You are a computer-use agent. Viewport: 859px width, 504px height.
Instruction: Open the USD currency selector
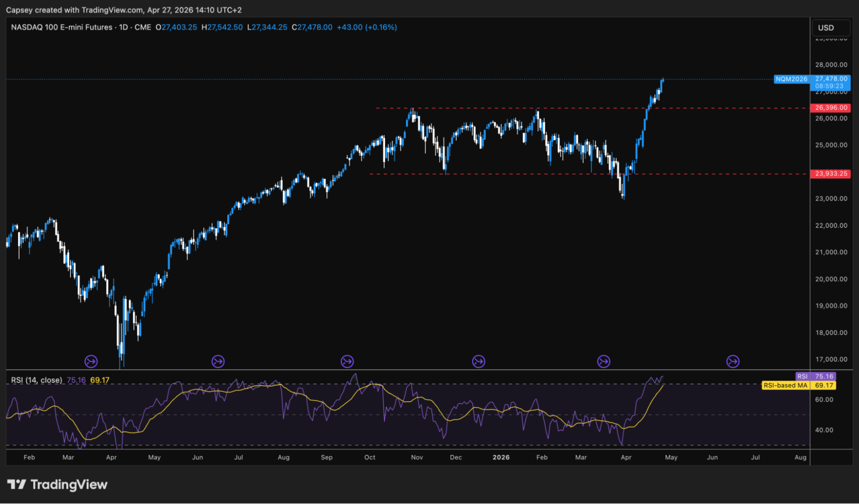830,27
